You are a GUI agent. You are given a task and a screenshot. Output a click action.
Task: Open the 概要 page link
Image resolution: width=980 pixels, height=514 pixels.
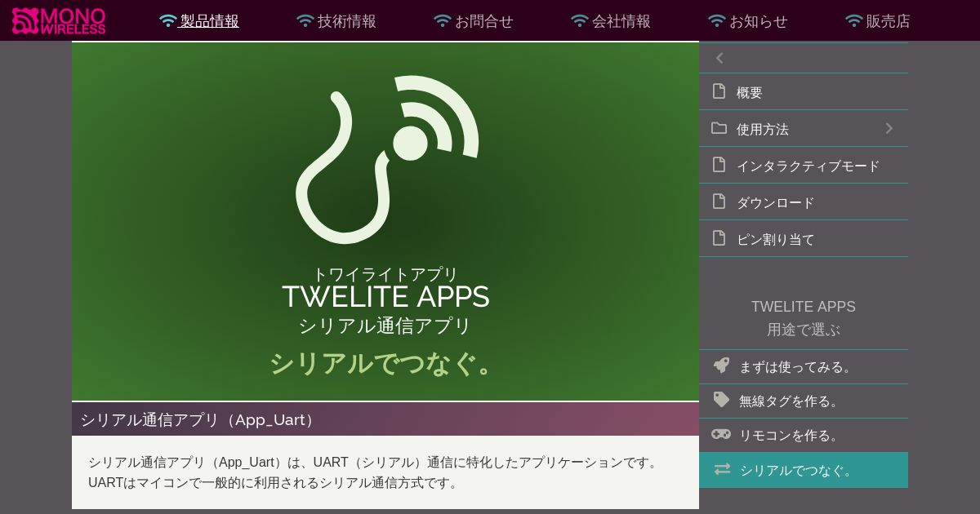pos(804,92)
